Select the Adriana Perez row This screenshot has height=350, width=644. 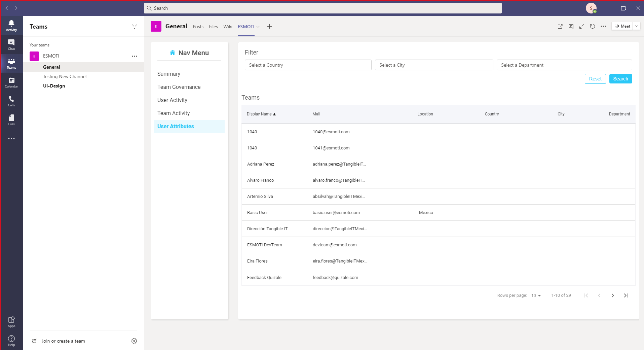[439, 164]
